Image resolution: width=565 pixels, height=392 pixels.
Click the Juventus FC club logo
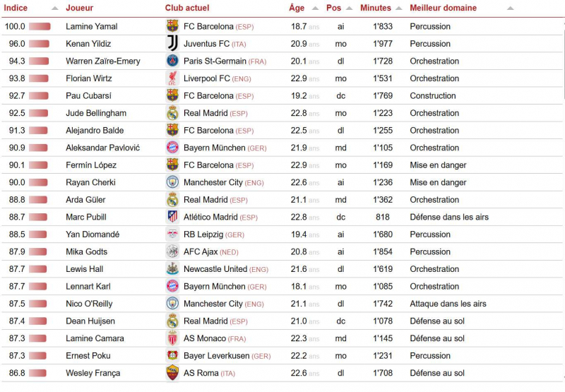coord(172,43)
